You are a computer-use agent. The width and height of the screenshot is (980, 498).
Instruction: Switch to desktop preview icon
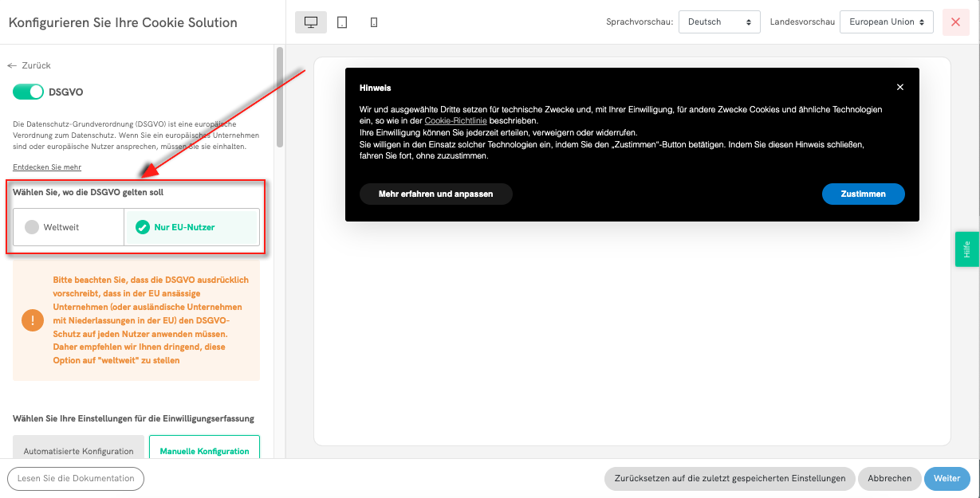[311, 22]
